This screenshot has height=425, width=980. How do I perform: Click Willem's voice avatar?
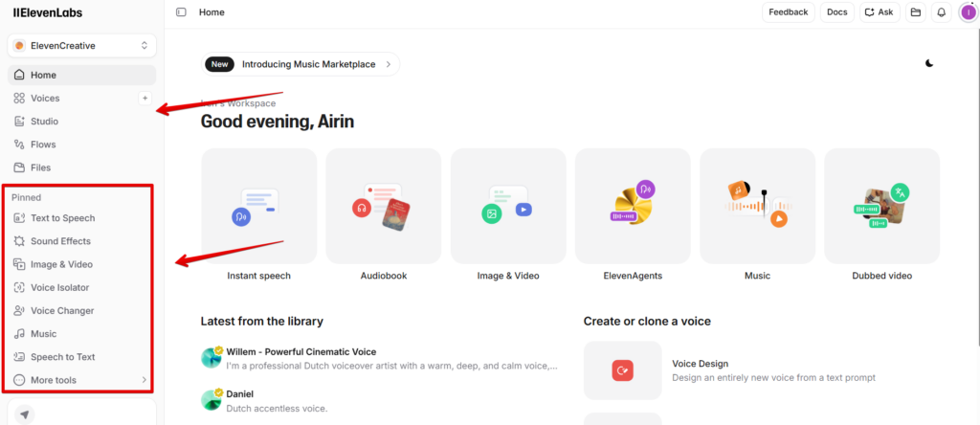point(212,357)
